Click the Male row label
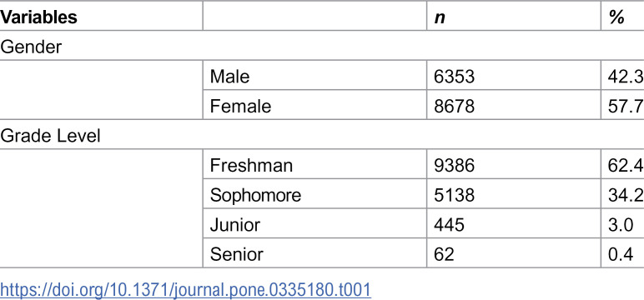Screen dimensions: 644x300 (x=229, y=77)
